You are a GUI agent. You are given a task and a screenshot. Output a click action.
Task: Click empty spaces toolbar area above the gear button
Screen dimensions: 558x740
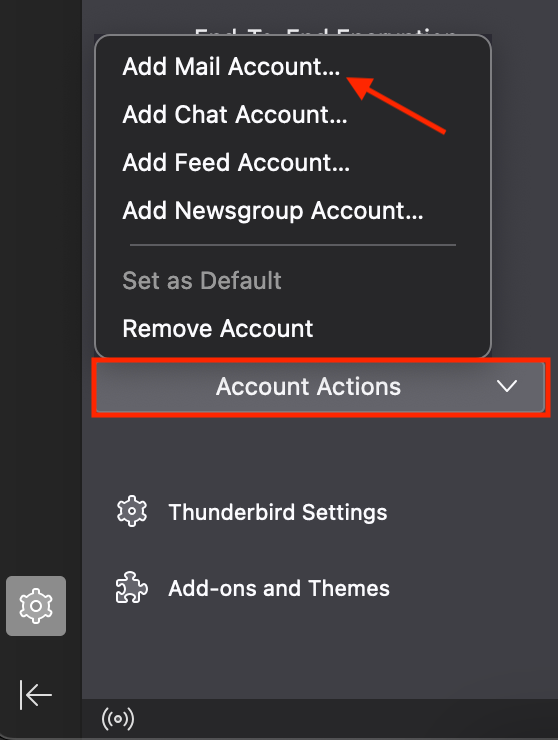[x=41, y=283]
